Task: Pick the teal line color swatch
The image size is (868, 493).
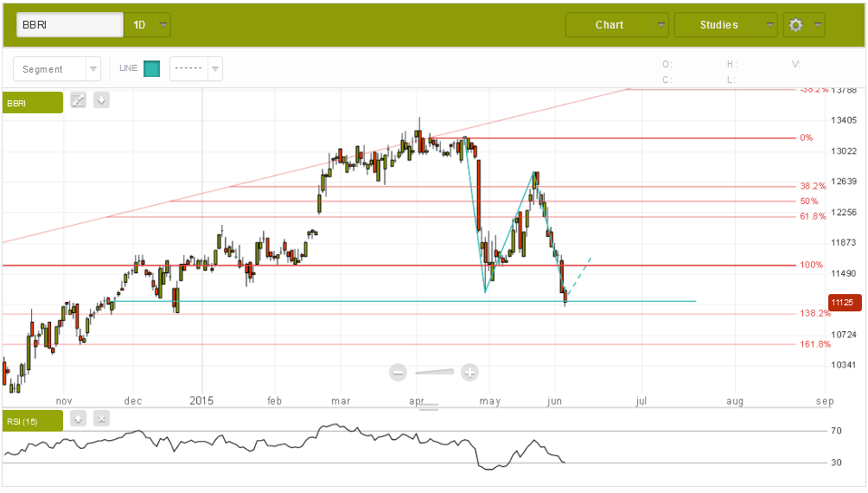Action: click(151, 69)
